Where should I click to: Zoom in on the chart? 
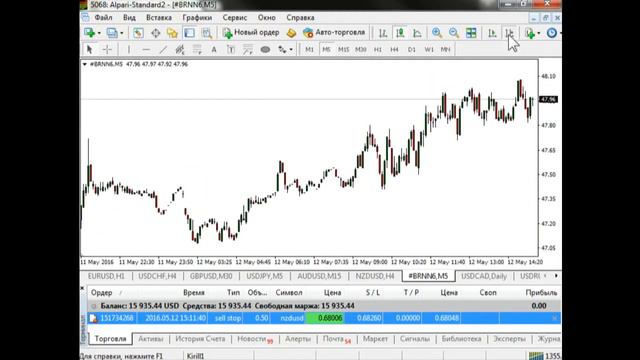437,33
